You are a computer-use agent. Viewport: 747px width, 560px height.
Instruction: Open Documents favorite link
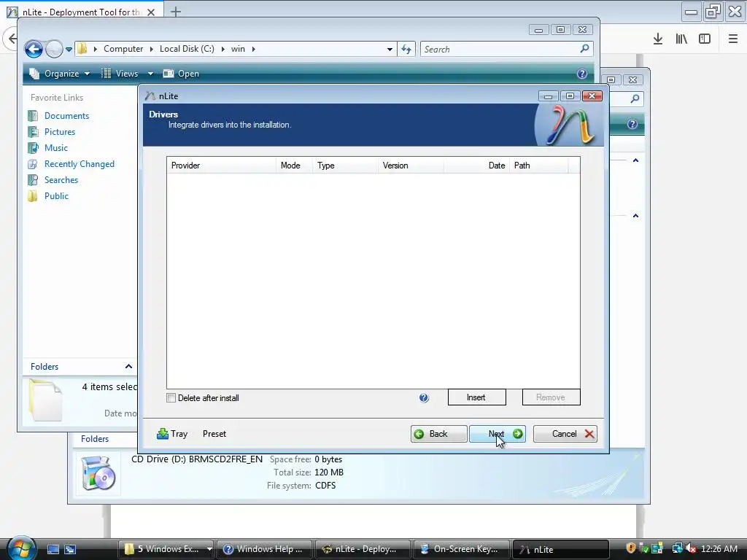[66, 116]
